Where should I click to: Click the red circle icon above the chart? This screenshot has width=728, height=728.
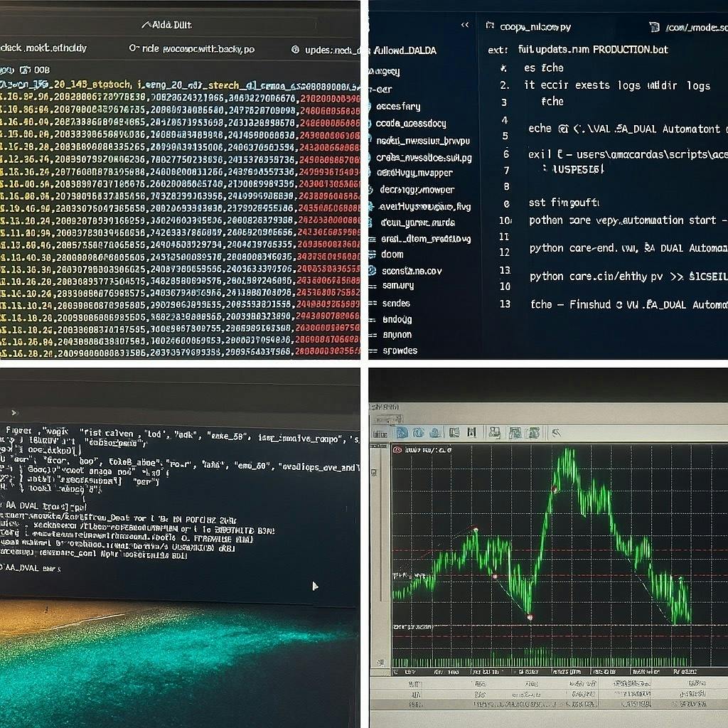[398, 450]
